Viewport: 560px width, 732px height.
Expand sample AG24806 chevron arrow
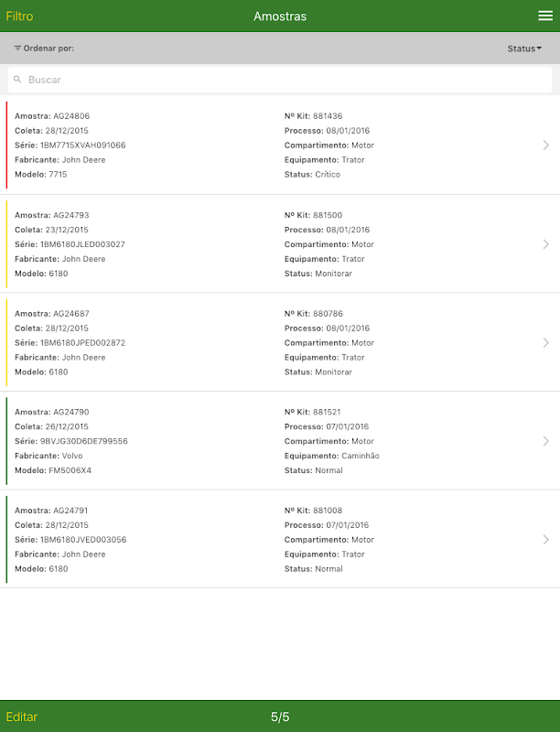point(545,145)
